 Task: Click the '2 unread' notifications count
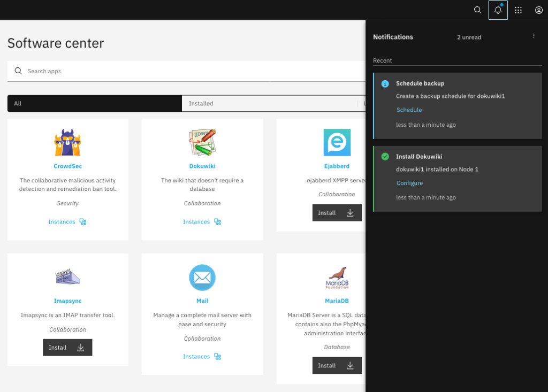pos(469,37)
